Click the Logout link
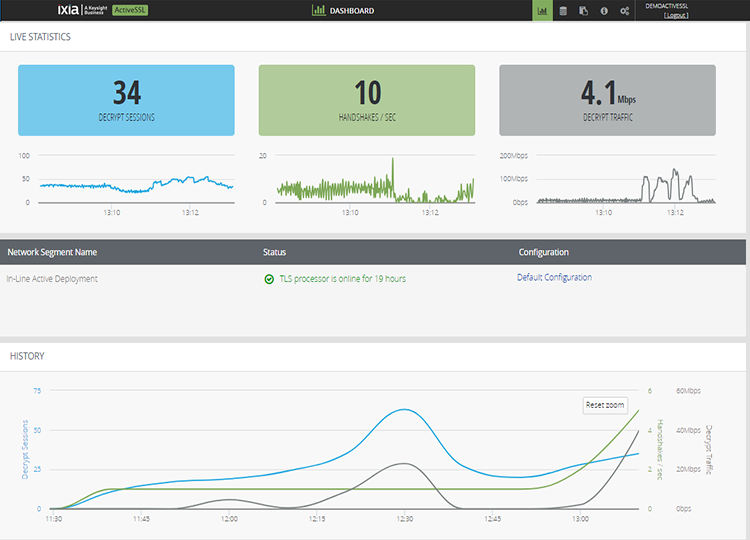This screenshot has width=750, height=540. [677, 16]
